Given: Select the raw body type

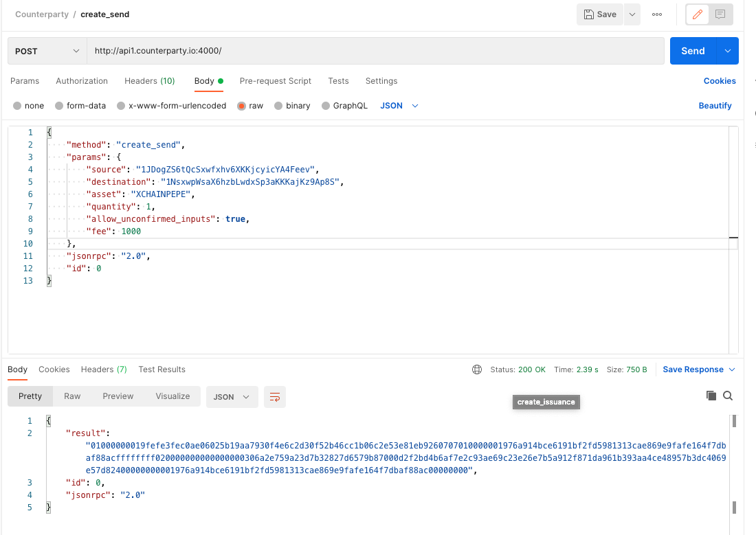Looking at the screenshot, I should coord(250,106).
